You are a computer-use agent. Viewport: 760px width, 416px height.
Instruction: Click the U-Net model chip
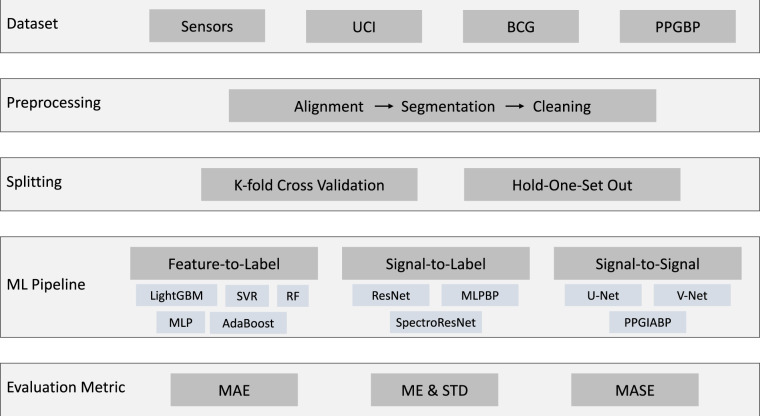[x=602, y=296]
